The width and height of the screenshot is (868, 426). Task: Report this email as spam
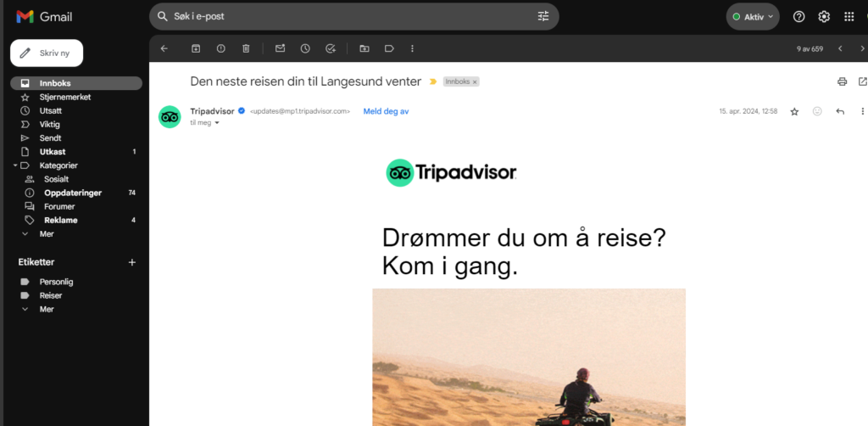click(x=220, y=48)
